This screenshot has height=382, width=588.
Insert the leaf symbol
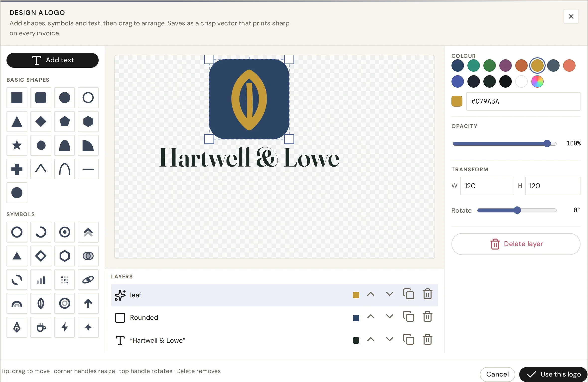click(41, 304)
